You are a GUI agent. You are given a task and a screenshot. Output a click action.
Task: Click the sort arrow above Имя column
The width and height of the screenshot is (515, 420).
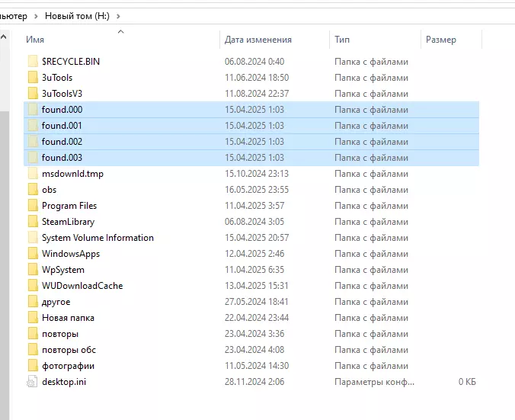(120, 32)
